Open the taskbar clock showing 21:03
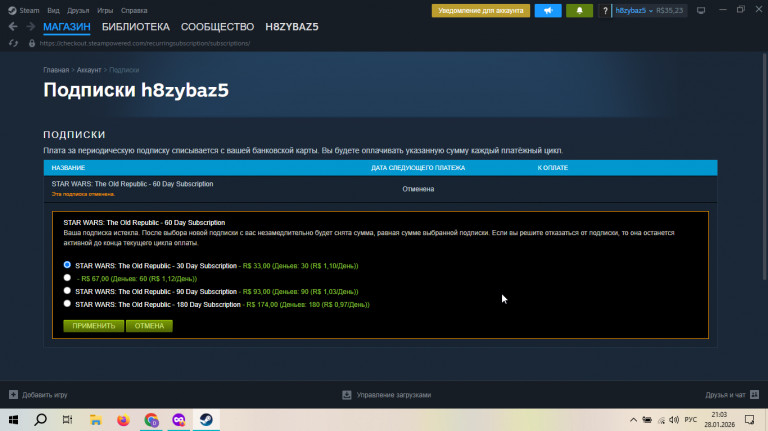 coord(719,420)
